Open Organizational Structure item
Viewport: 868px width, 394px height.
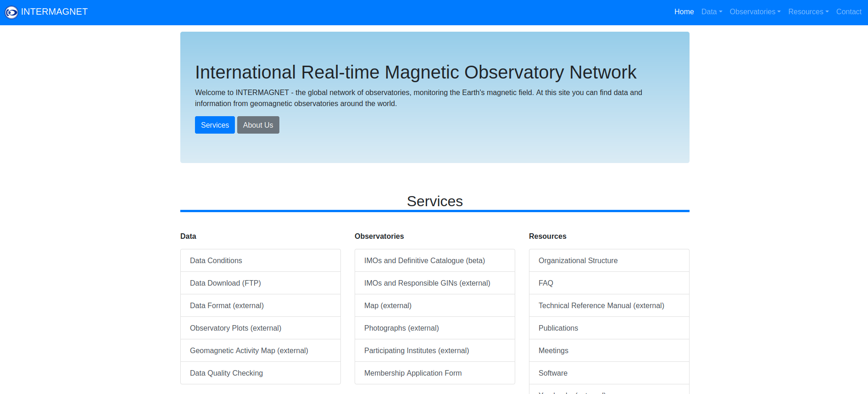[609, 260]
